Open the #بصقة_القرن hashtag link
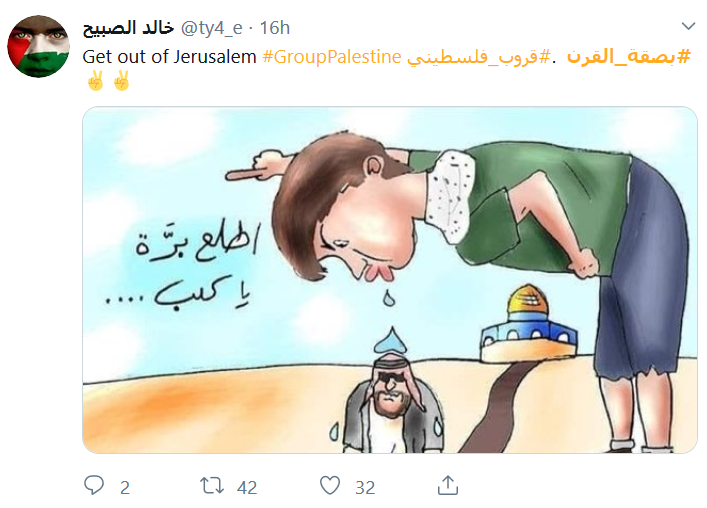 [629, 57]
